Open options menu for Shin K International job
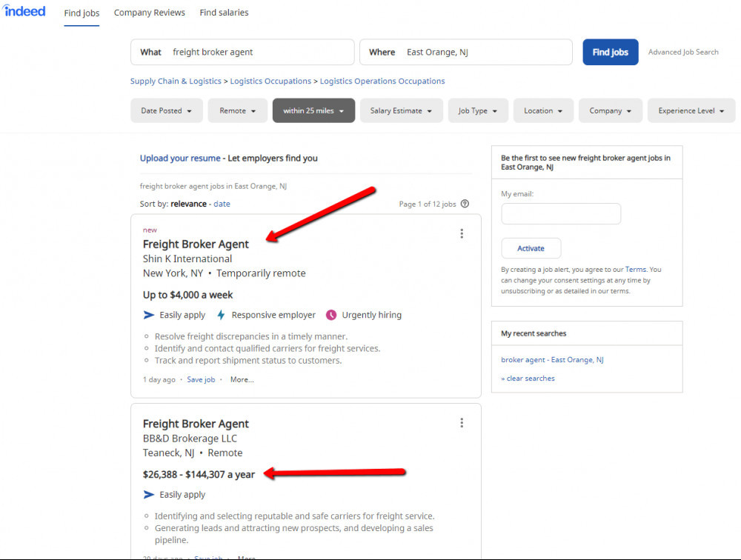 (462, 233)
